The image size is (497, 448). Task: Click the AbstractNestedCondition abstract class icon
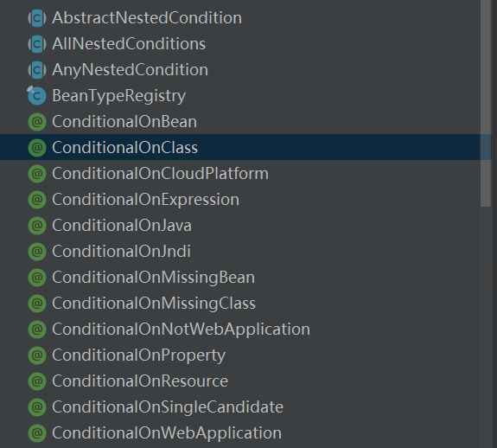[37, 18]
